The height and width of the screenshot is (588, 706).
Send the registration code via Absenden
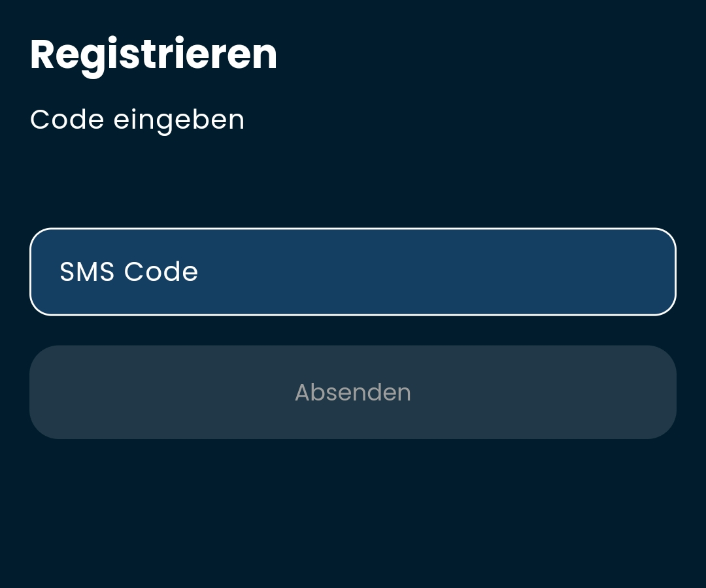tap(353, 392)
